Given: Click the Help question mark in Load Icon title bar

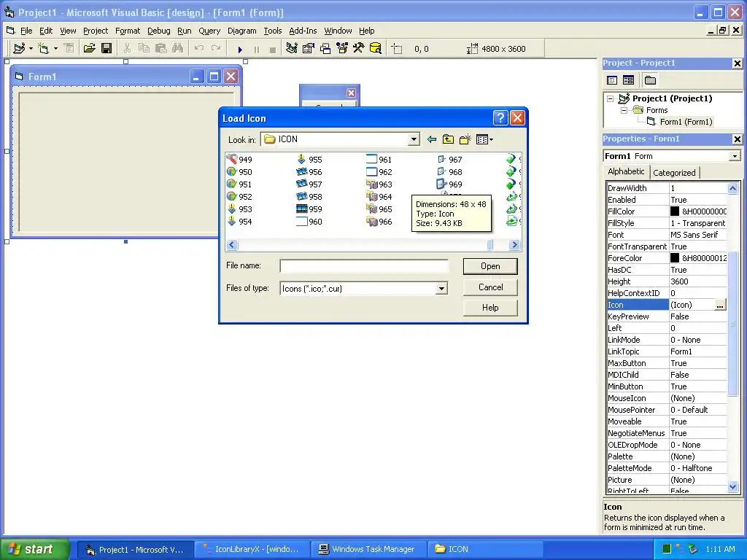Looking at the screenshot, I should (500, 117).
